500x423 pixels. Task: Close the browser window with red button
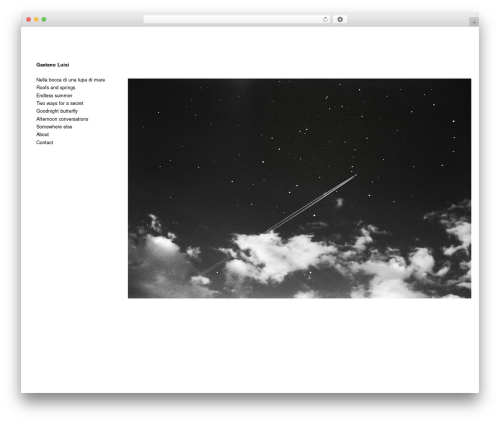coord(29,19)
